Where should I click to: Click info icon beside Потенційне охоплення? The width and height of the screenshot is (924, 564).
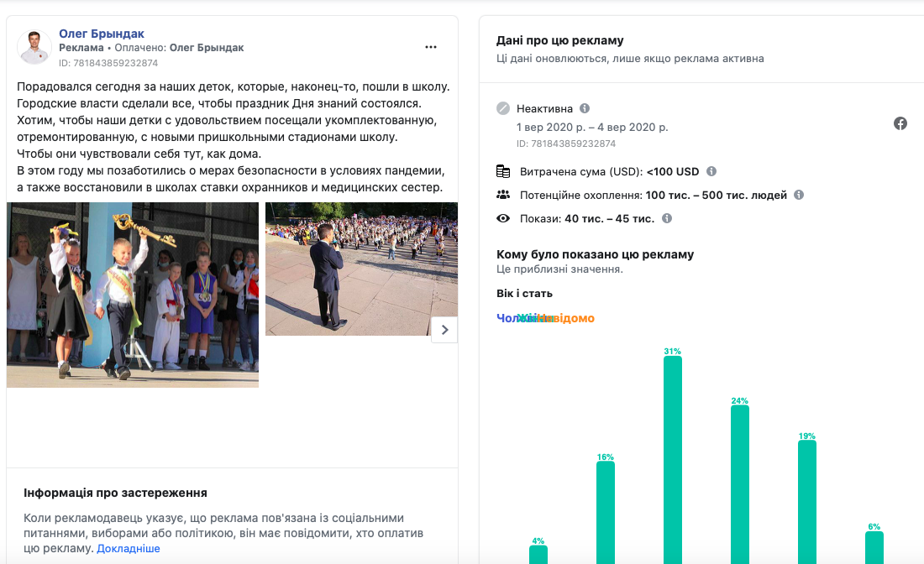(x=799, y=195)
